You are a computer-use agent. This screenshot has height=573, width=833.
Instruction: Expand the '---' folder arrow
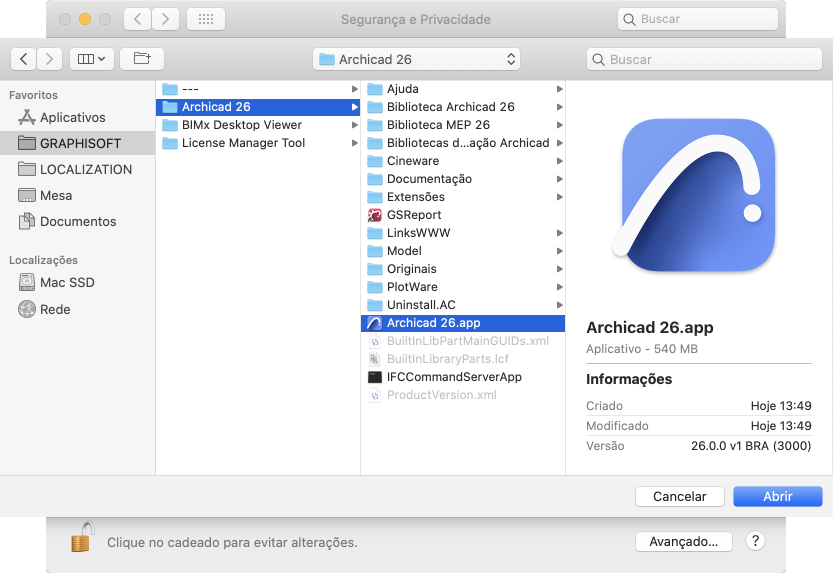[354, 89]
